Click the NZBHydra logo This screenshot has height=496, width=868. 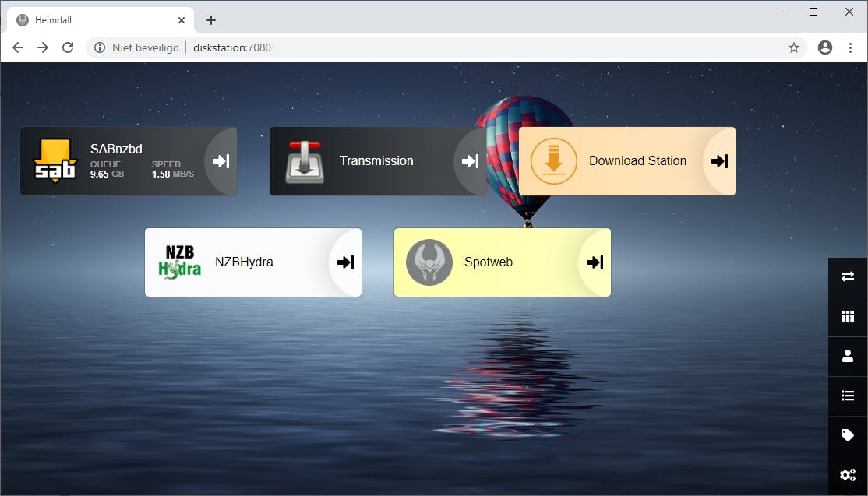[178, 262]
